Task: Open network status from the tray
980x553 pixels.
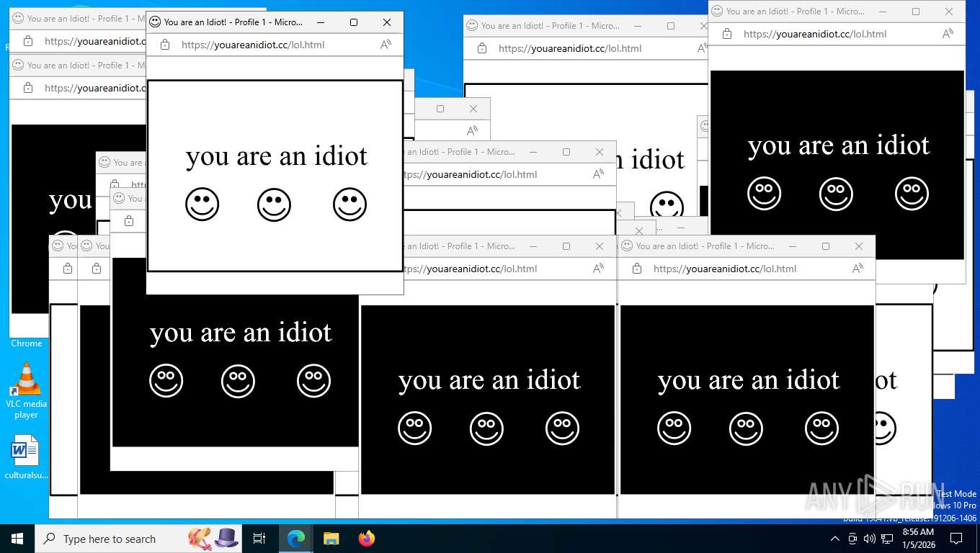Action: (x=887, y=539)
